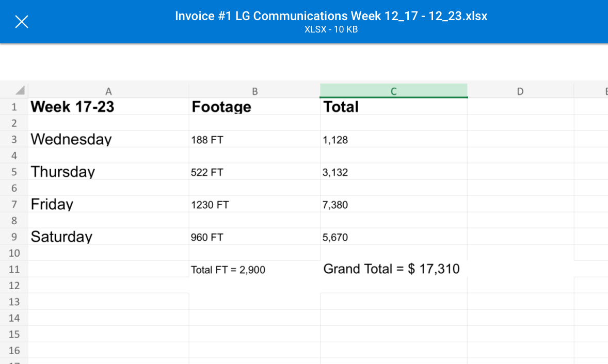Click the 'Total FT = 2,900' cell
608x364 pixels.
[255, 269]
